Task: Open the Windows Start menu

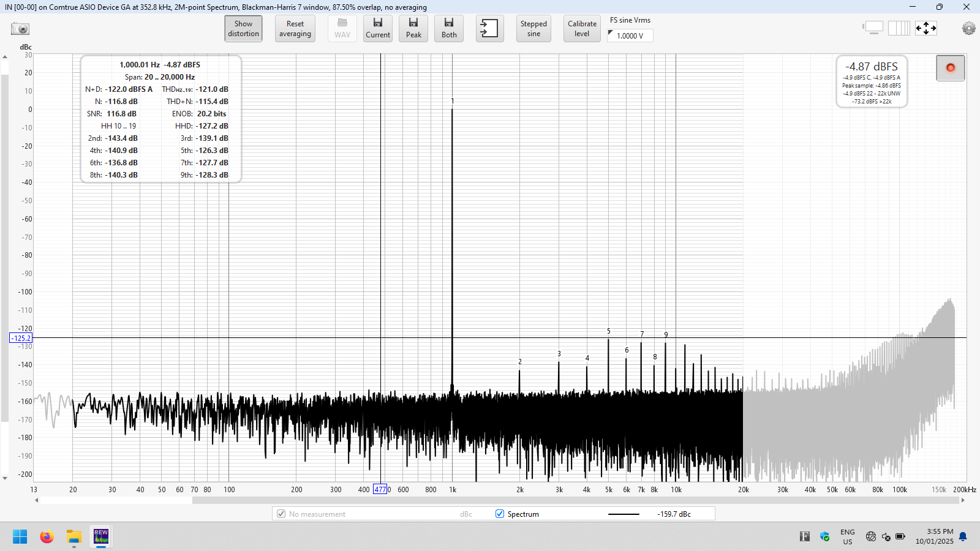Action: coord(20,537)
